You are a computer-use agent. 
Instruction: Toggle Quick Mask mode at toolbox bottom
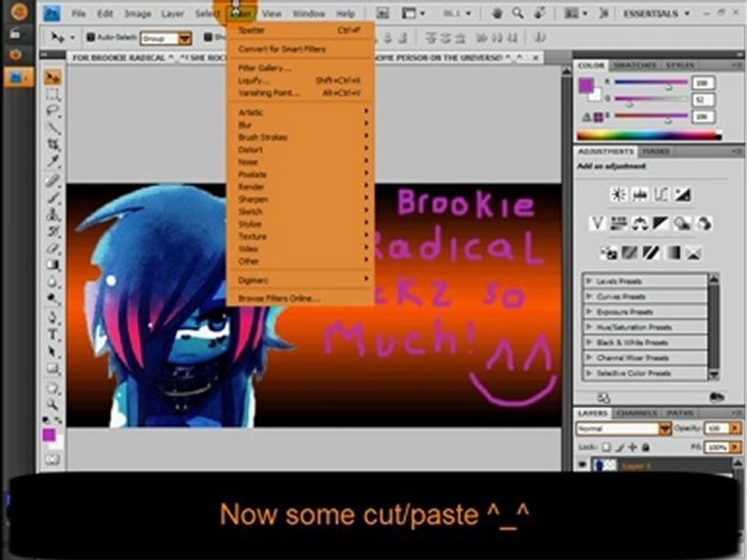[x=52, y=460]
